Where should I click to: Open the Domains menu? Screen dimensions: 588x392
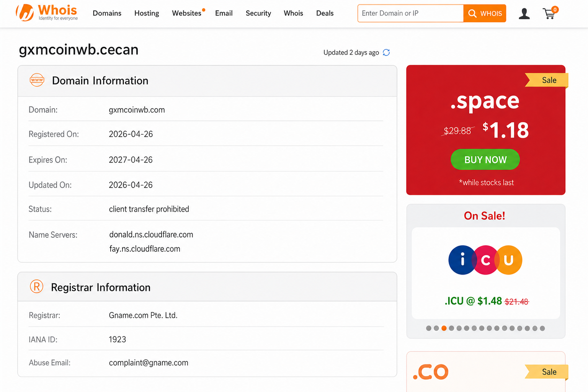(x=107, y=13)
